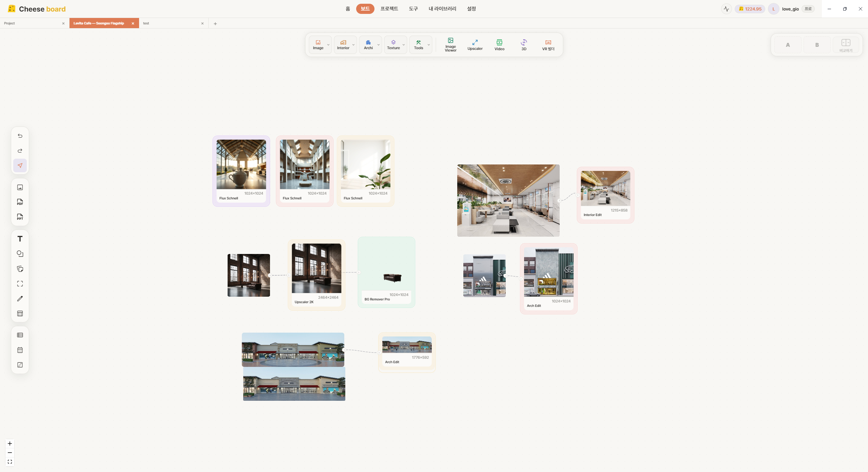Toggle the activity monitor icon
The height and width of the screenshot is (472, 868).
[726, 9]
